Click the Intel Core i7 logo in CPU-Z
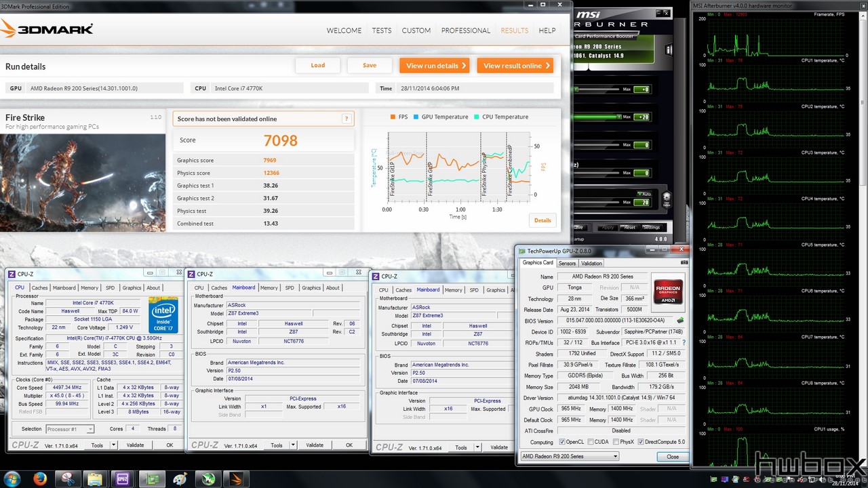868x488 pixels. point(163,314)
